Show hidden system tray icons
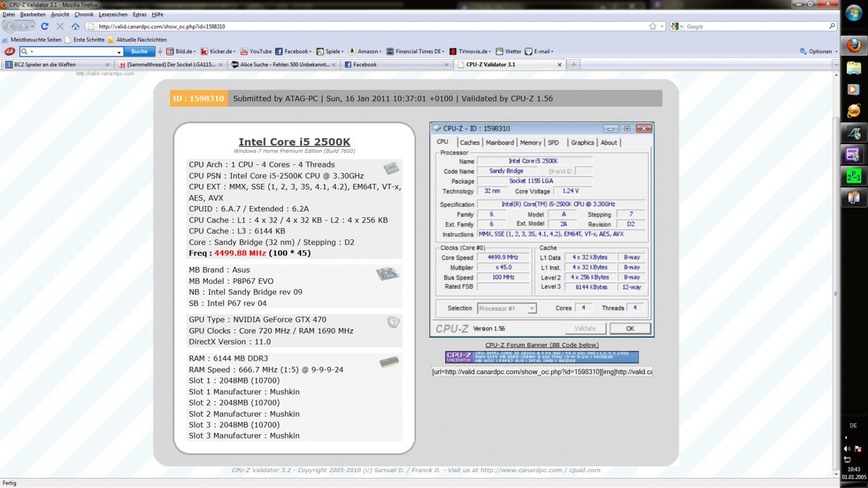Image resolution: width=868 pixels, height=488 pixels. (846, 438)
